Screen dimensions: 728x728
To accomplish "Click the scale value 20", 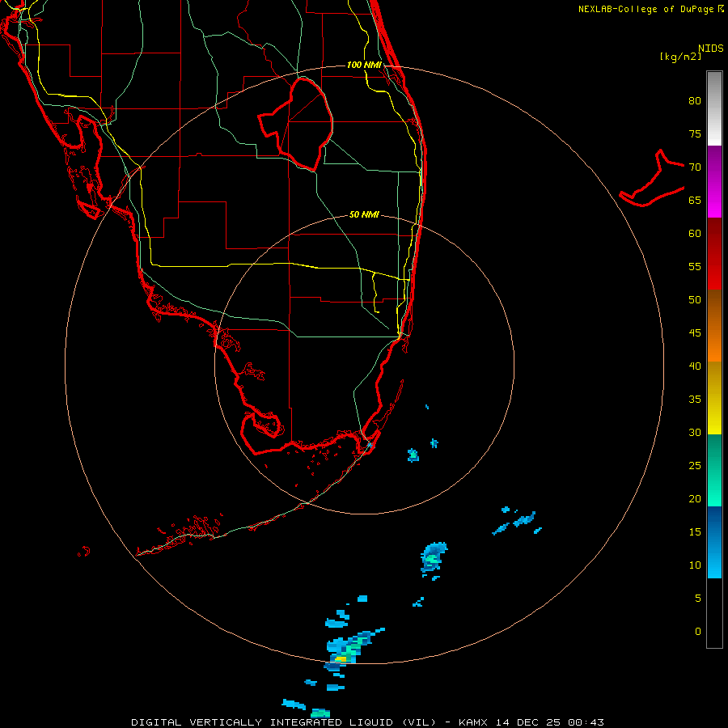I will pos(695,499).
